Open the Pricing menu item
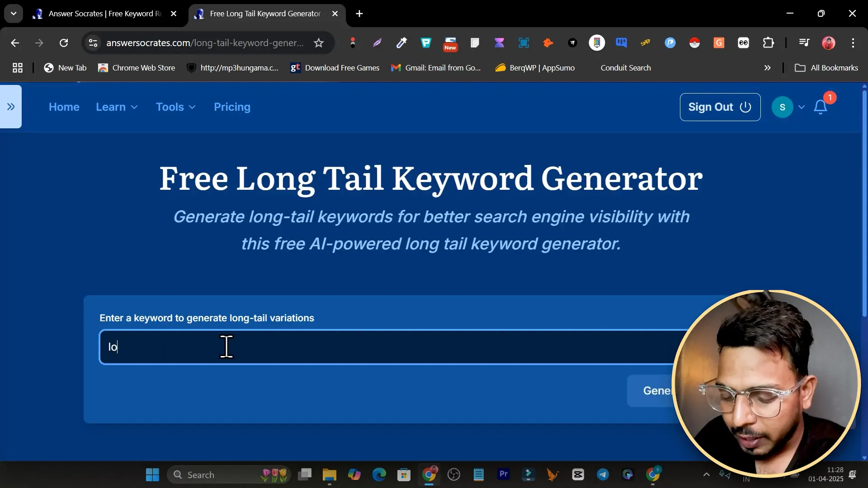Image resolution: width=868 pixels, height=488 pixels. coord(232,107)
